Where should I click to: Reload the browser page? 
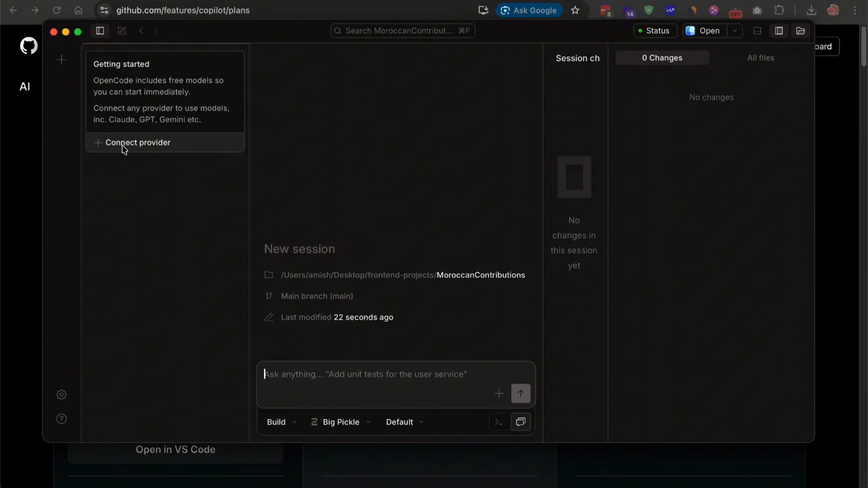[x=56, y=10]
